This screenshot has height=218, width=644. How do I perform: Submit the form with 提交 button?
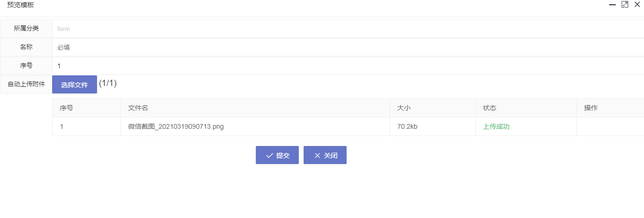coord(277,155)
